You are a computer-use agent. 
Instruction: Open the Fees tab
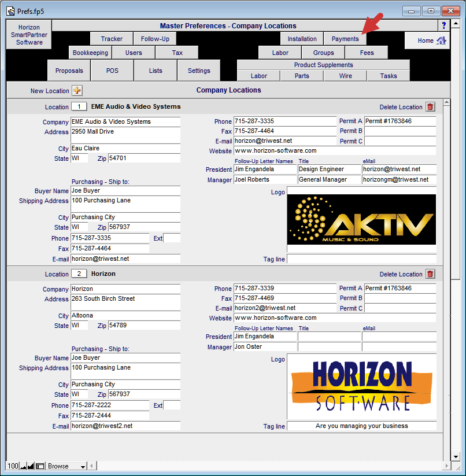coord(367,53)
